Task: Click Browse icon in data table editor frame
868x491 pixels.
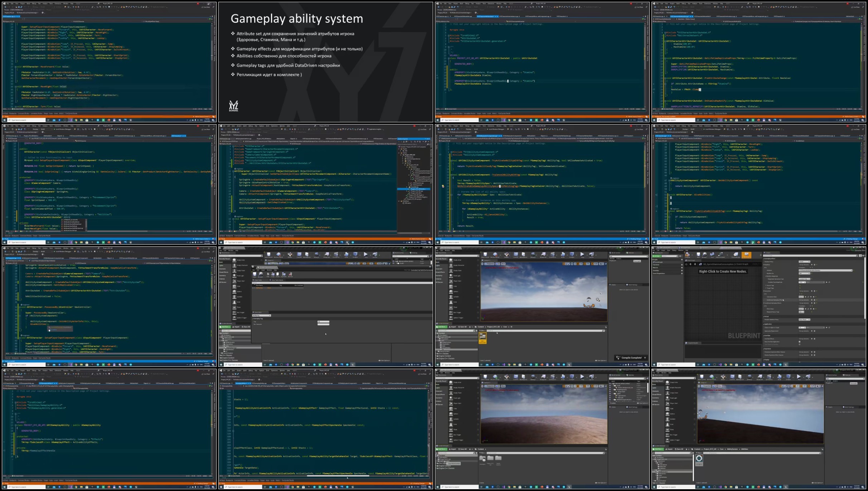Action: 261,275
